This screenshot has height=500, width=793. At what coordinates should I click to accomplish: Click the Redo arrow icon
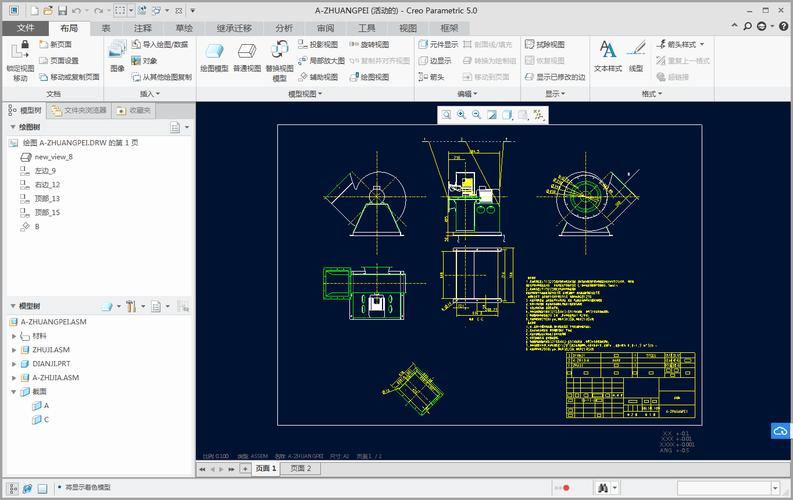tap(99, 10)
